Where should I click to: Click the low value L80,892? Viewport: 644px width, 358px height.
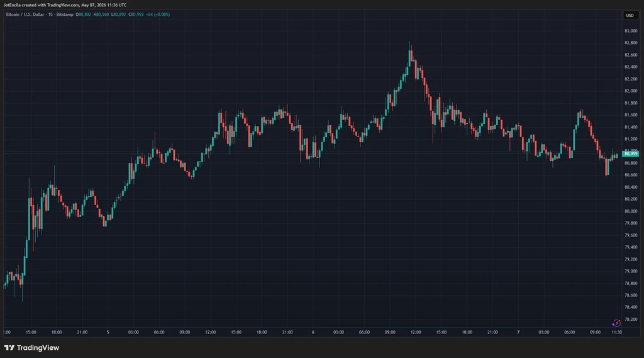click(x=119, y=14)
